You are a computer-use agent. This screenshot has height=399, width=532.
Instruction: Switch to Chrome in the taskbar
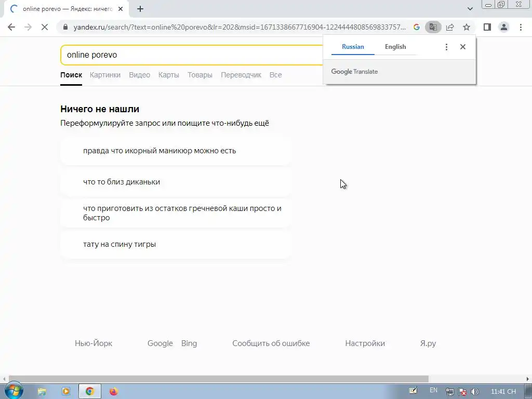click(89, 392)
